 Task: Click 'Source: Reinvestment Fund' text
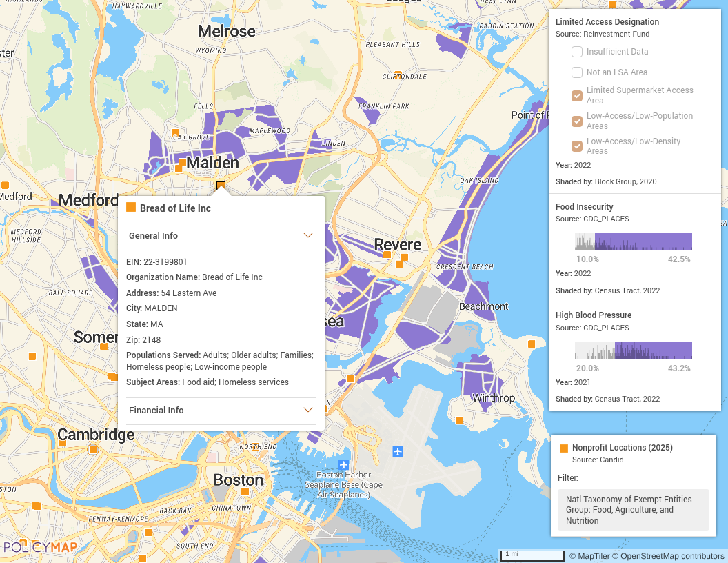[x=603, y=34]
